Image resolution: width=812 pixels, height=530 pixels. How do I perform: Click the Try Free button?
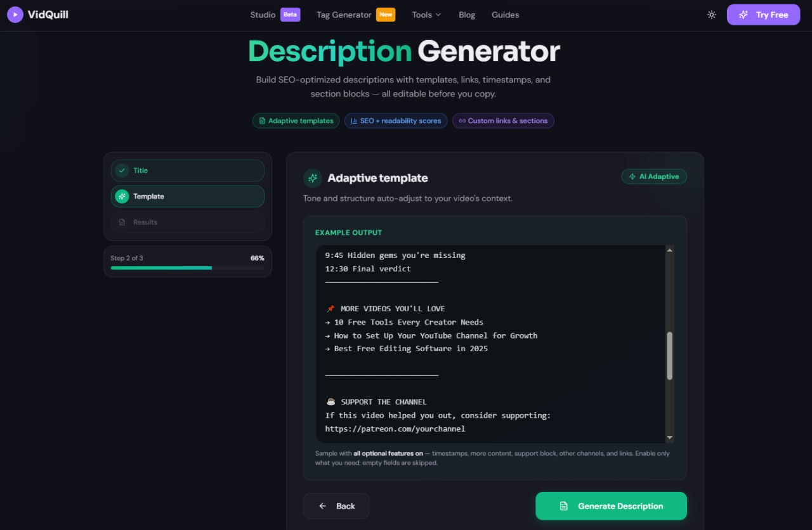[764, 15]
